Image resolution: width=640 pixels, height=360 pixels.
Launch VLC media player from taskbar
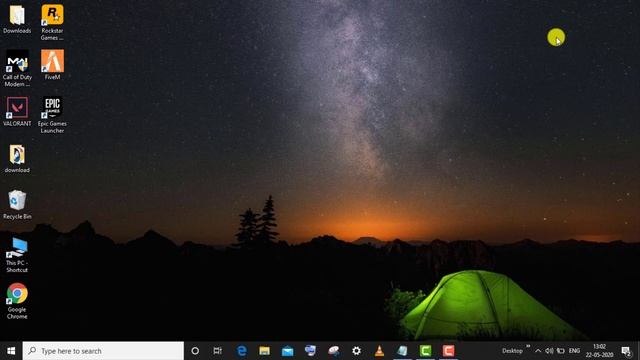[379, 351]
